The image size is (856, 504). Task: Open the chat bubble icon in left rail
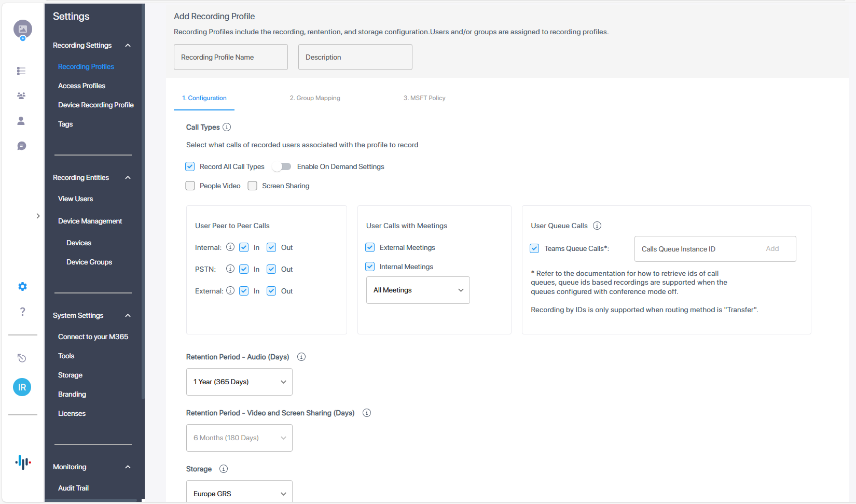coord(21,146)
